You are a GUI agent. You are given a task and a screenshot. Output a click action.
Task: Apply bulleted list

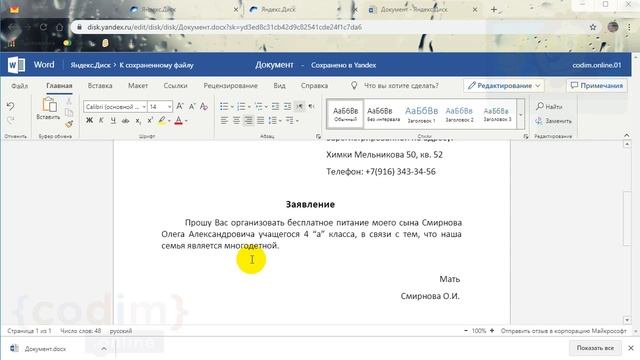coord(224,107)
